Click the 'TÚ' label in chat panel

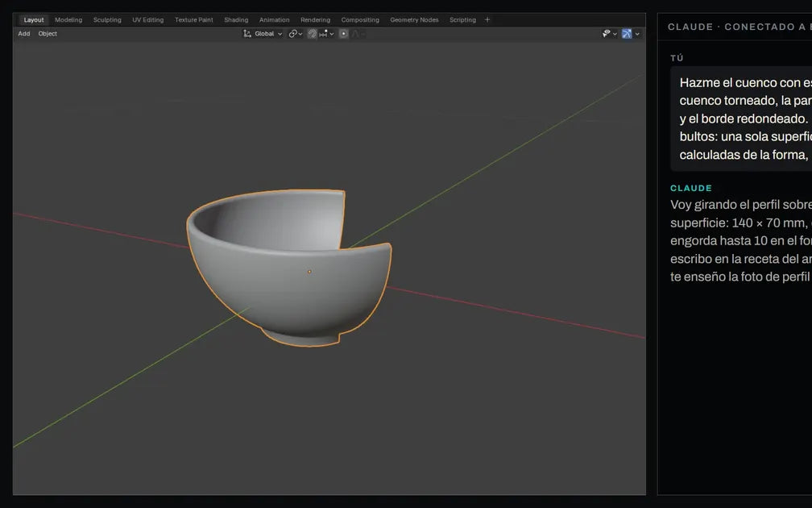click(677, 58)
